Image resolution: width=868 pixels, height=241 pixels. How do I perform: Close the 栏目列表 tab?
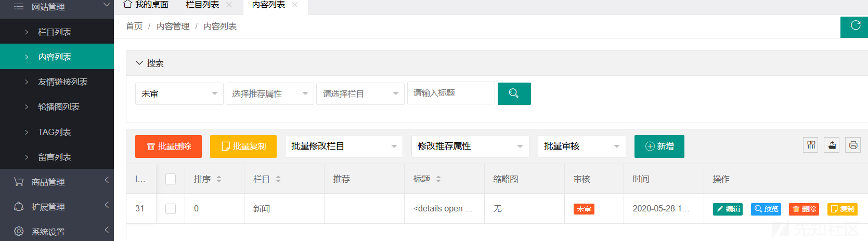pos(229,5)
